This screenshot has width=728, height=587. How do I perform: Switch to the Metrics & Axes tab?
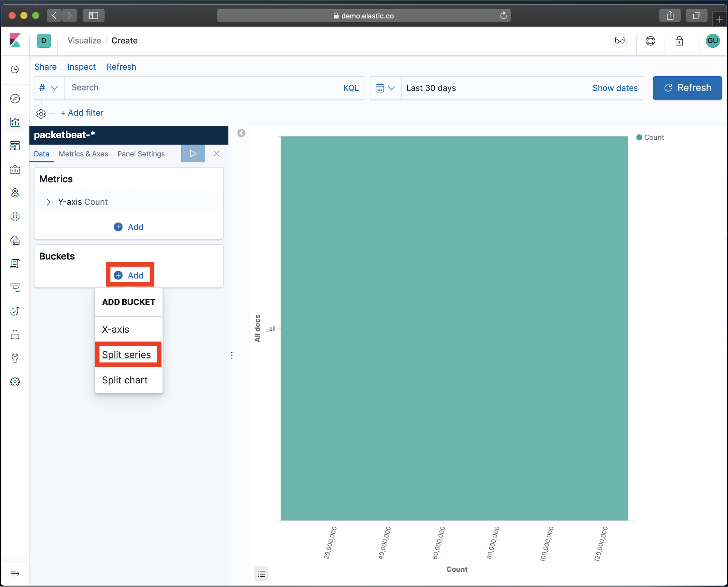click(x=83, y=154)
